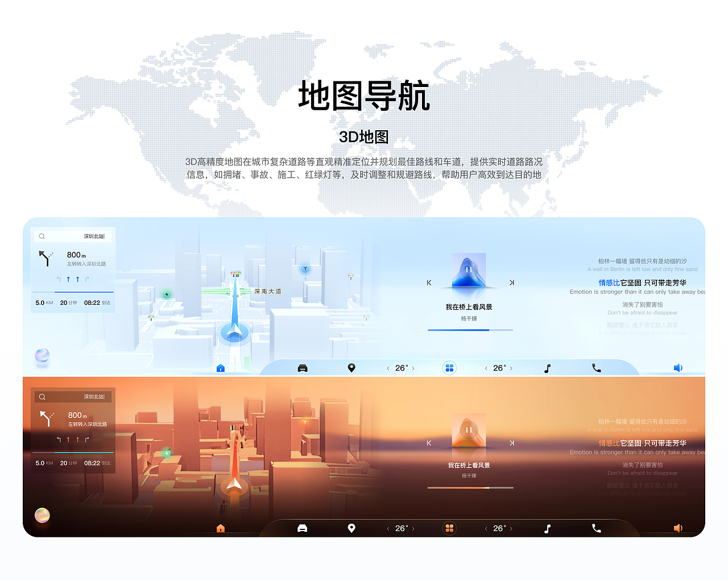Click the song progress slider
This screenshot has height=580, width=728.
(x=470, y=330)
